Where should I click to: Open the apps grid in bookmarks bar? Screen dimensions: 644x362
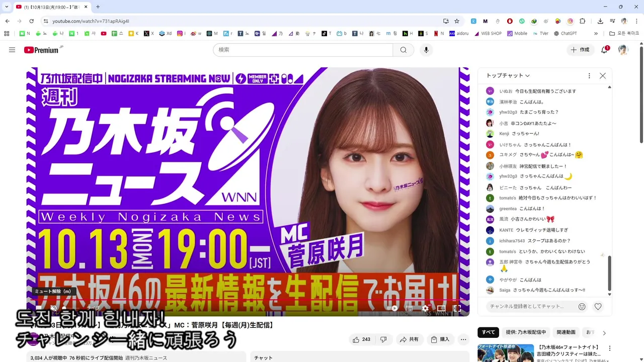tap(7, 34)
